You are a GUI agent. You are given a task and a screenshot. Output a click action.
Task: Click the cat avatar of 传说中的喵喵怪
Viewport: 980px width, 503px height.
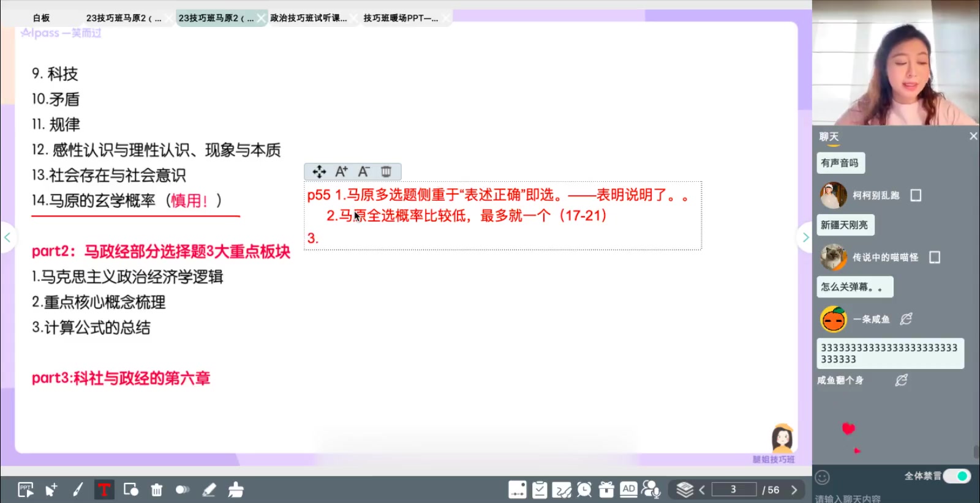[x=833, y=257]
